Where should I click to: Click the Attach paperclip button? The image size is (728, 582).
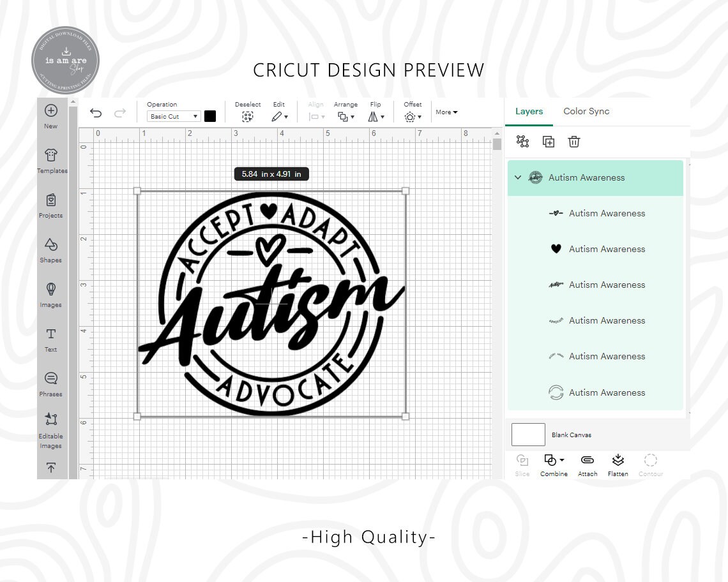click(x=588, y=465)
